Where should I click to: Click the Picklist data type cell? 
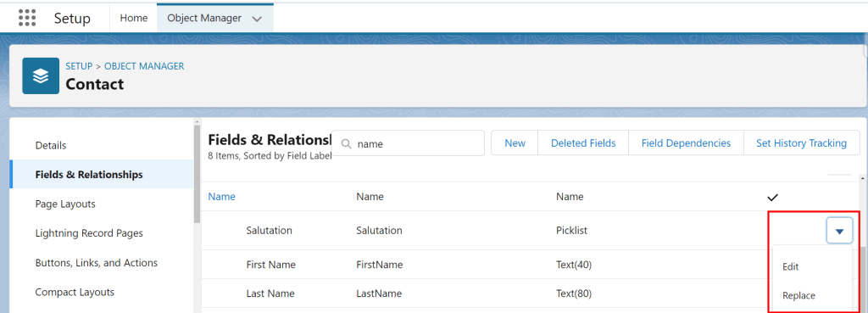(x=572, y=231)
